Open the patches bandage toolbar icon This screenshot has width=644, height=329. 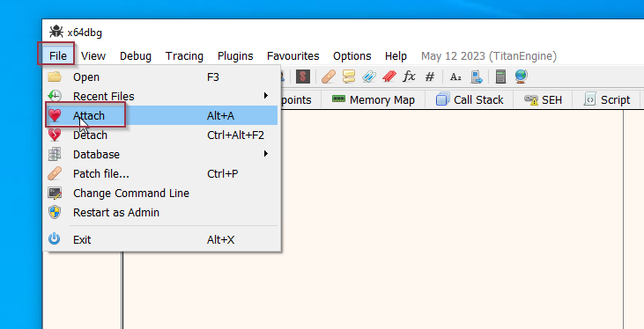click(329, 77)
